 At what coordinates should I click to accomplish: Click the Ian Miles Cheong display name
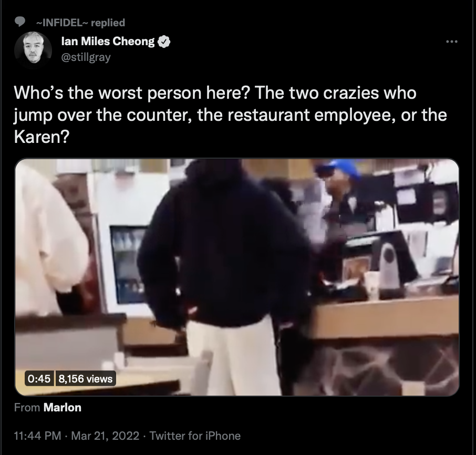pyautogui.click(x=108, y=42)
